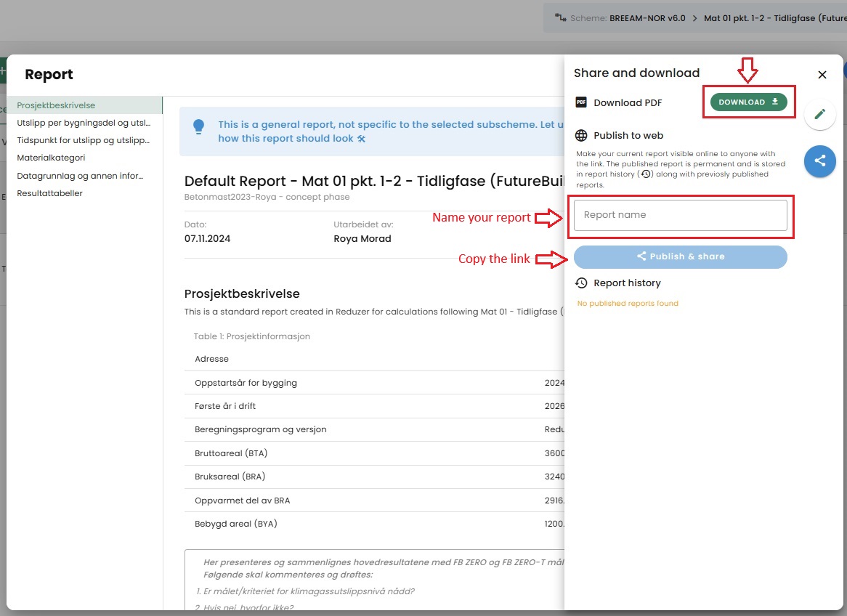This screenshot has height=616, width=847.
Task: Click the Publish & share button
Action: click(x=680, y=256)
